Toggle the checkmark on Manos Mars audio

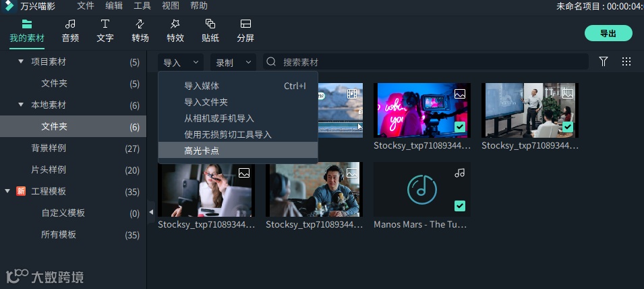click(460, 205)
